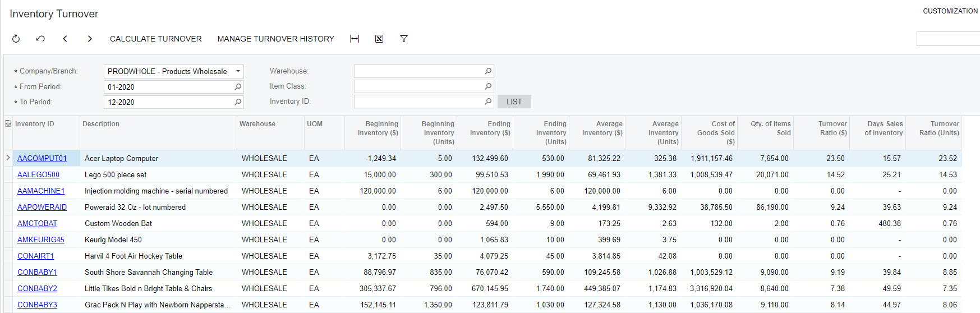Open the filter settings funnel icon
Viewport: 980px width, 313px height.
coord(404,39)
